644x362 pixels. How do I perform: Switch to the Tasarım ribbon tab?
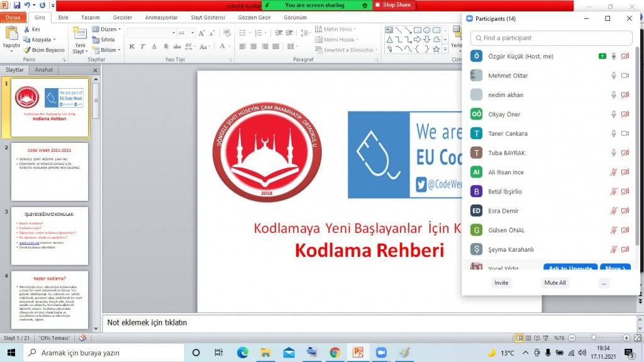click(x=91, y=18)
